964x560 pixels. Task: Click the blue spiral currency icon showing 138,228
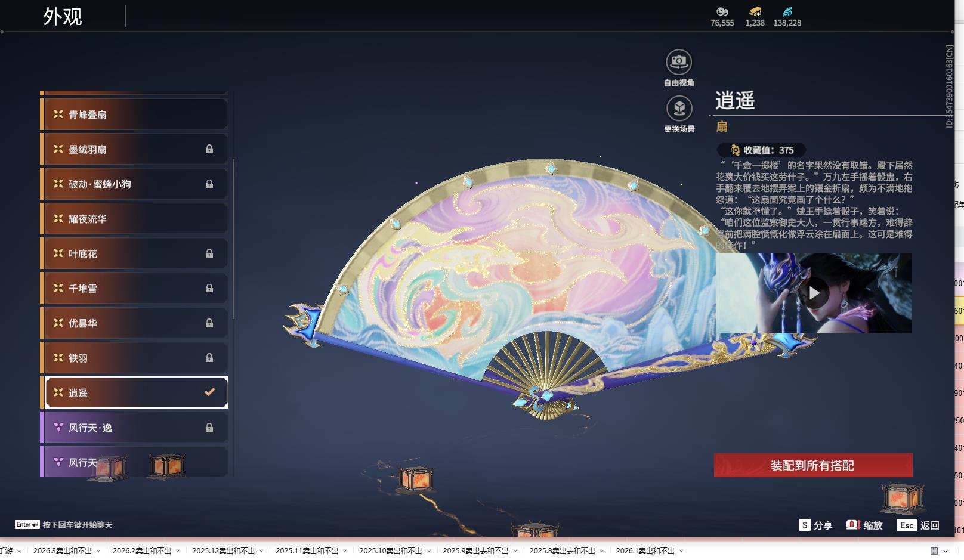(x=787, y=12)
